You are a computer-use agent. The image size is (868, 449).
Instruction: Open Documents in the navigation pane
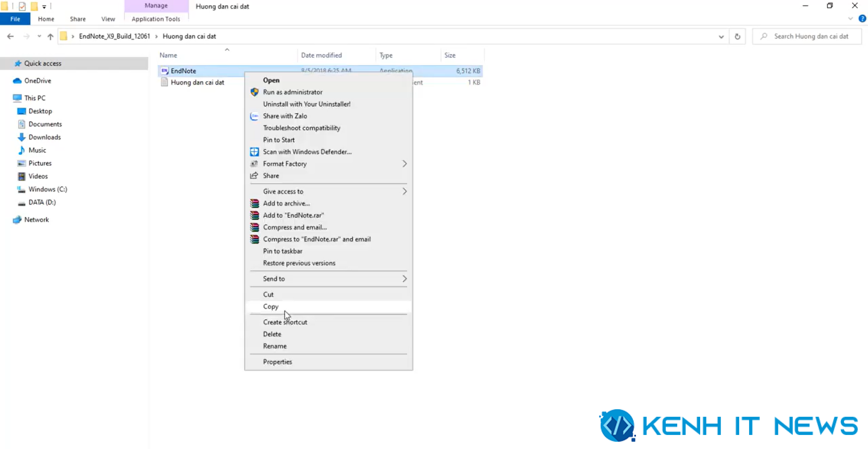point(45,124)
